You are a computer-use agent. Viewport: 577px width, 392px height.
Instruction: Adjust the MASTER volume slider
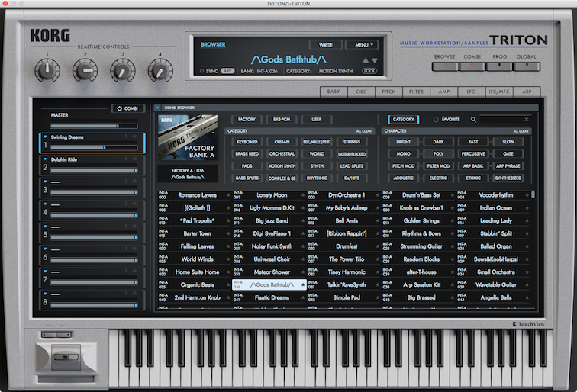pyautogui.click(x=94, y=126)
